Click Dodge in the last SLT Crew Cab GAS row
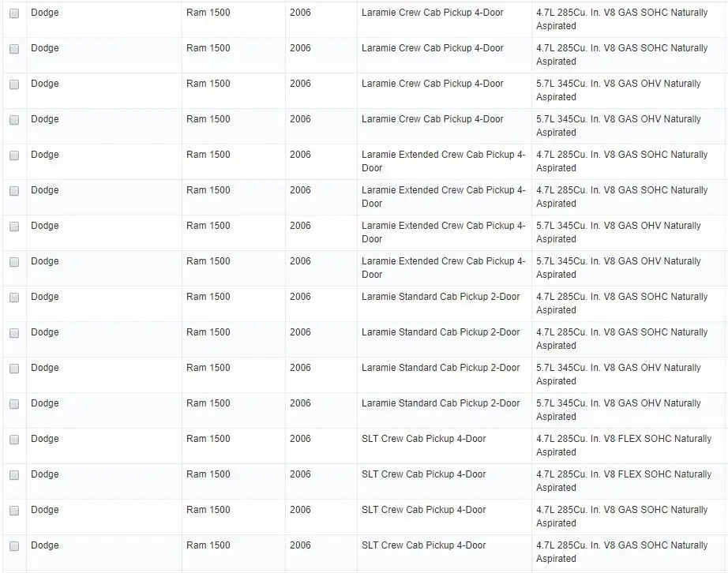This screenshot has height=573, width=728. click(x=44, y=545)
